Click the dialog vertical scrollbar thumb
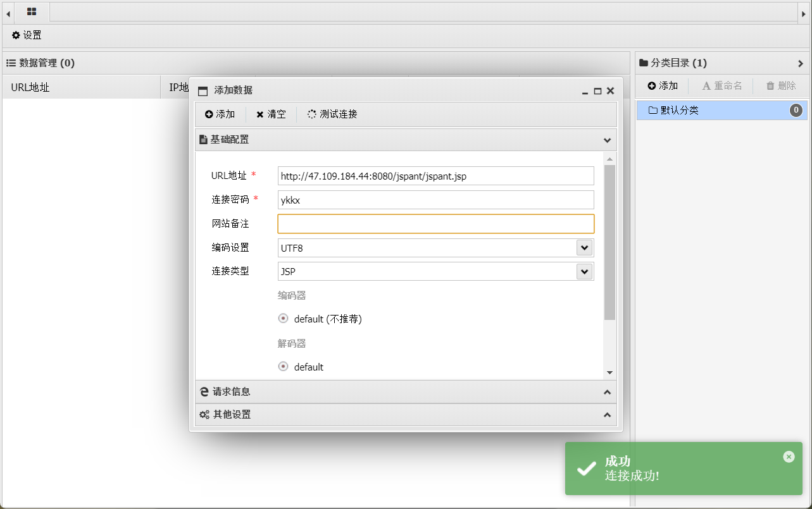Image resolution: width=812 pixels, height=509 pixels. [609, 243]
